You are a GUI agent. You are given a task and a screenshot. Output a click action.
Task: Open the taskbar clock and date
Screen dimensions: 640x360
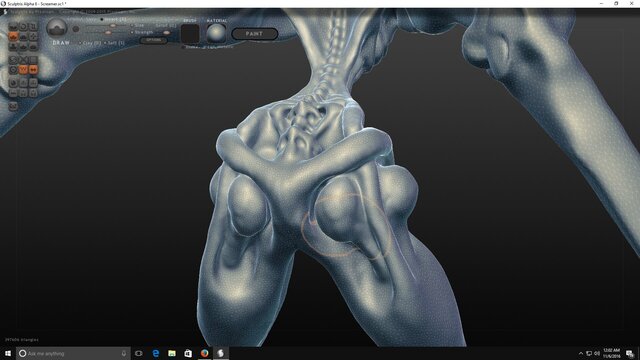pyautogui.click(x=611, y=353)
